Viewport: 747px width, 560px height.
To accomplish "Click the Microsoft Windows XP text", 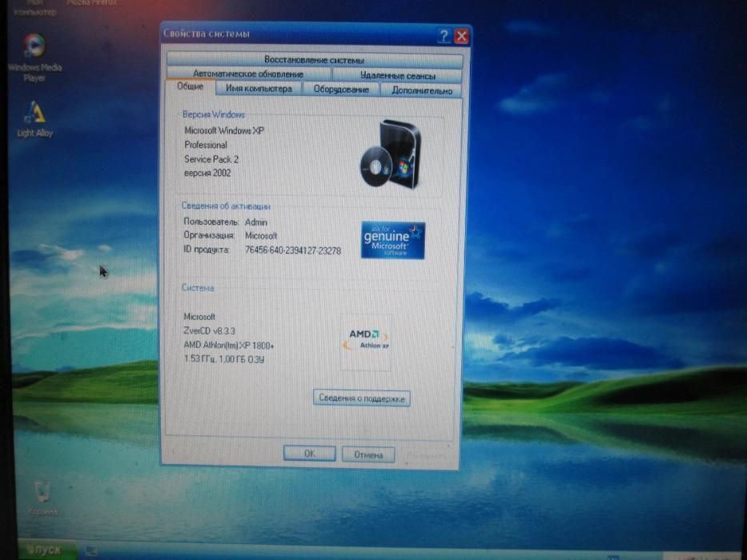I will coord(224,130).
